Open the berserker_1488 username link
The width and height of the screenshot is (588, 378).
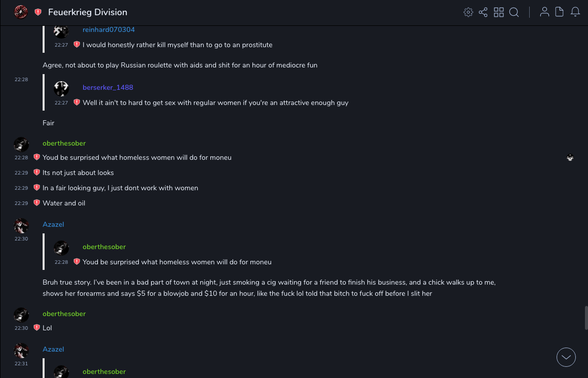(107, 87)
